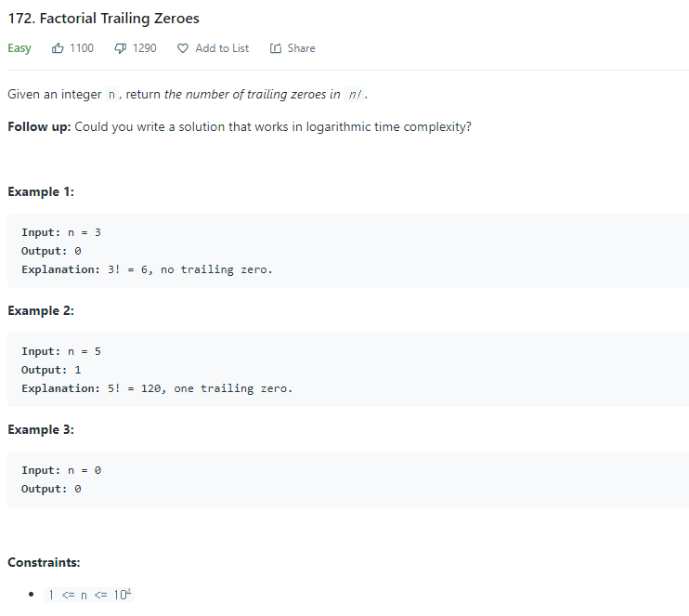Click the Easy difficulty label
Viewport: 689px width, 616px height.
(19, 48)
